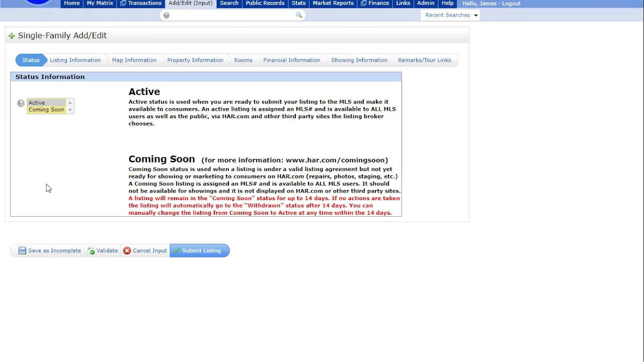Click the Submit Listing button
This screenshot has width=644, height=362.
(200, 250)
